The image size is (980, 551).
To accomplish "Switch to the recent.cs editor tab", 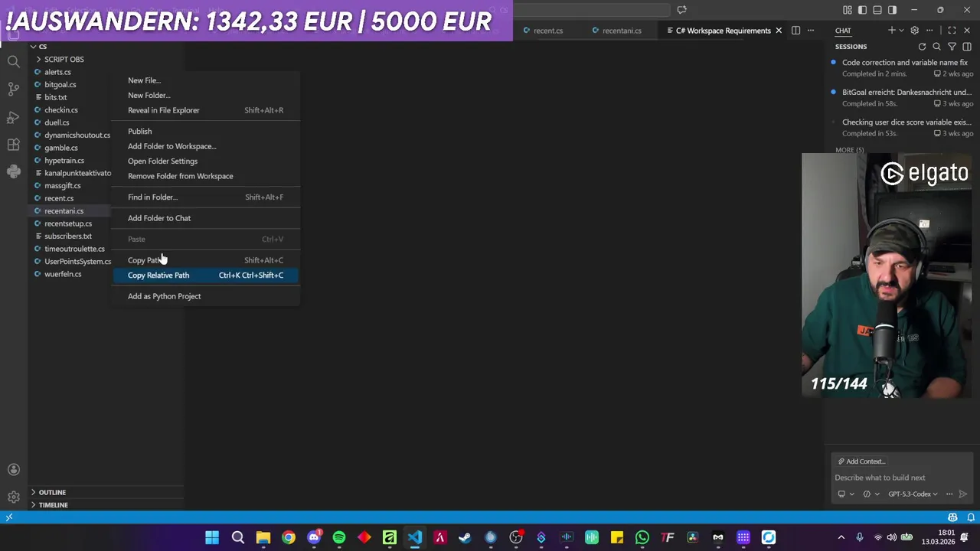I will coord(547,31).
